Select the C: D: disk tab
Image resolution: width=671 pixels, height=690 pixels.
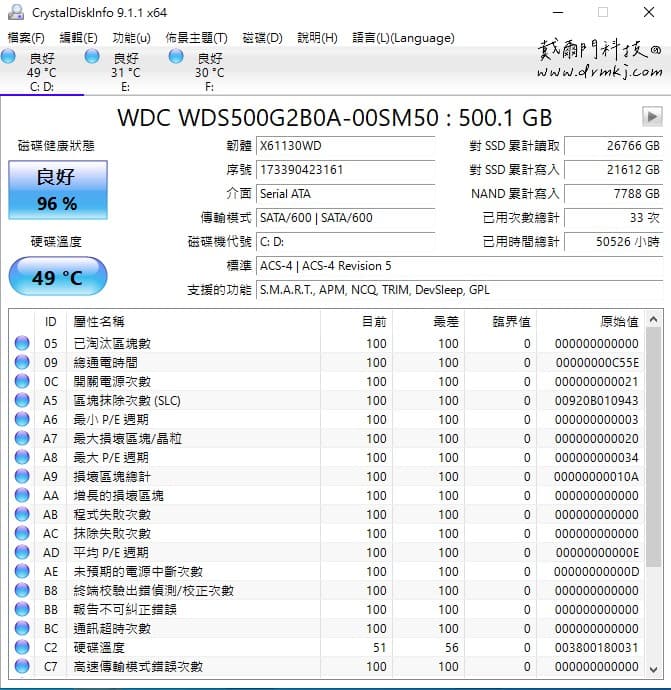(x=42, y=71)
